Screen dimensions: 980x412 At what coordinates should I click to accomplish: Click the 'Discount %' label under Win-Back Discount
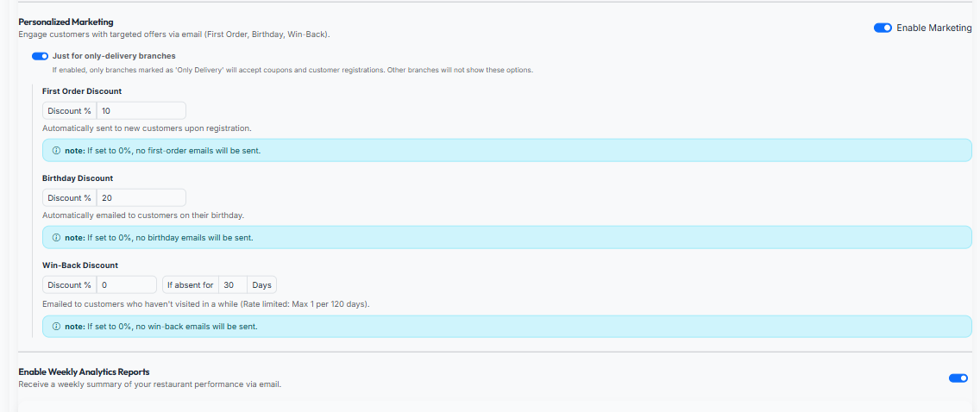pos(69,284)
